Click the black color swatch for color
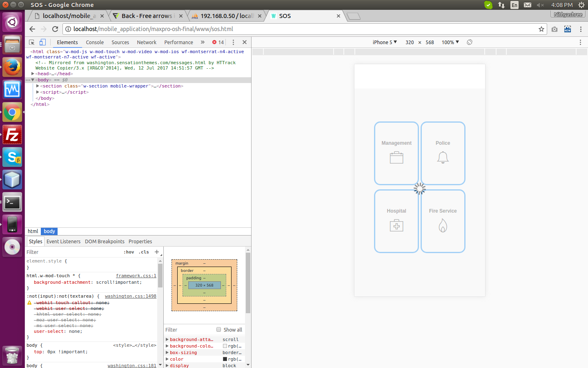Image resolution: width=588 pixels, height=368 pixels. (225, 359)
